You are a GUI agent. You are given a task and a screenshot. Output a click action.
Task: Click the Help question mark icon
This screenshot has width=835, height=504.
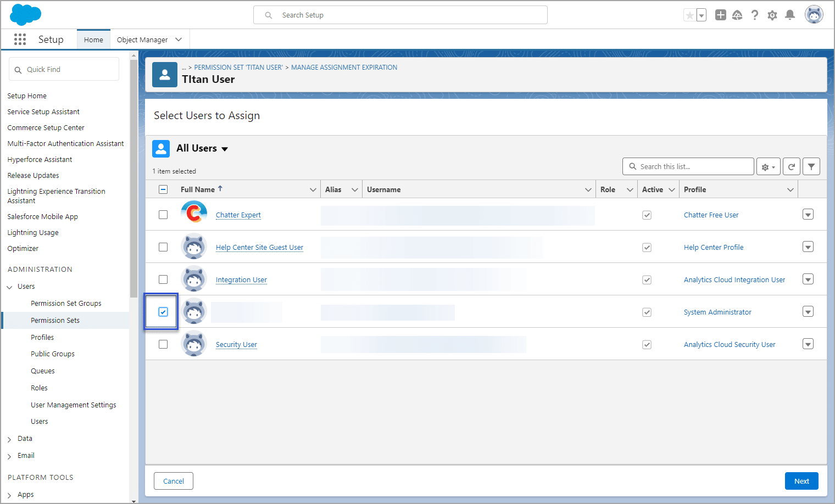point(755,15)
